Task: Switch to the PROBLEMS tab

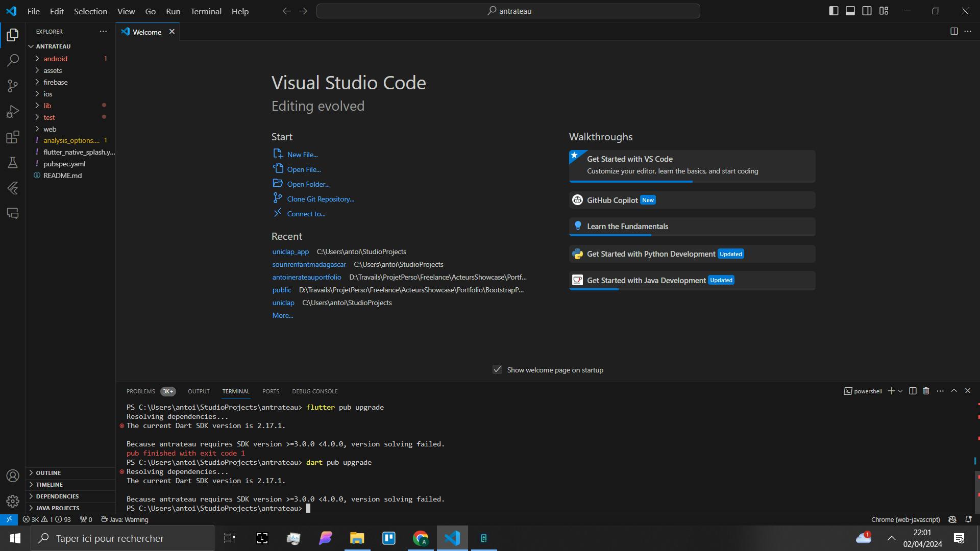Action: pos(140,391)
